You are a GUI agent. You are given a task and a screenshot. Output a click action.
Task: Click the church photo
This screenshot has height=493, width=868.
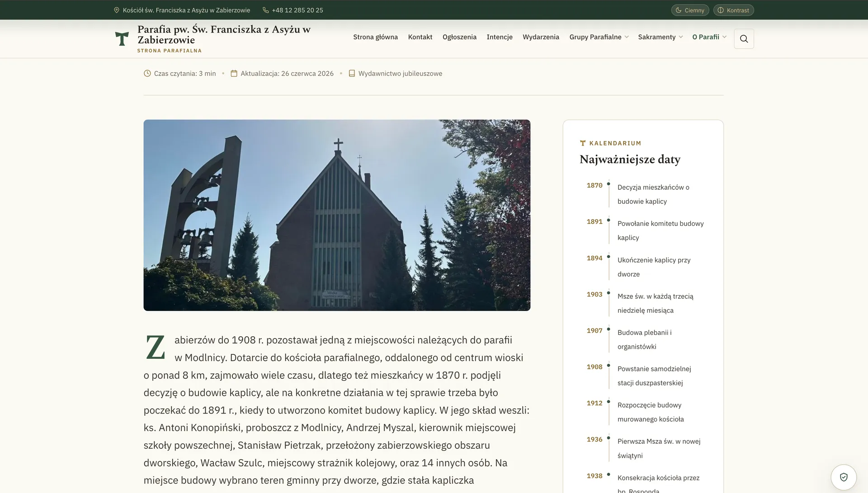[x=337, y=215]
